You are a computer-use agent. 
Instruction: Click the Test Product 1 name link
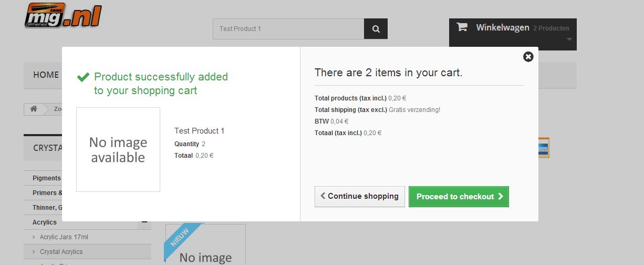pyautogui.click(x=199, y=131)
